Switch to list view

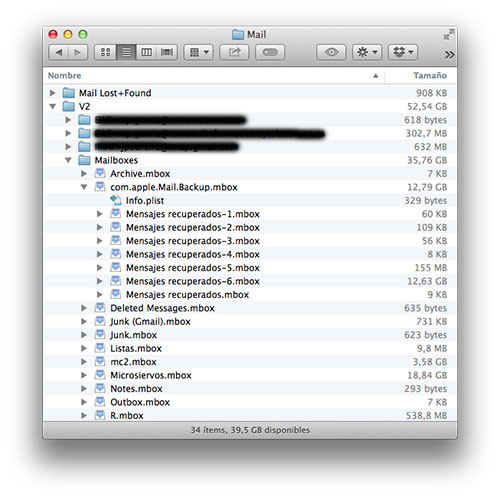[126, 52]
